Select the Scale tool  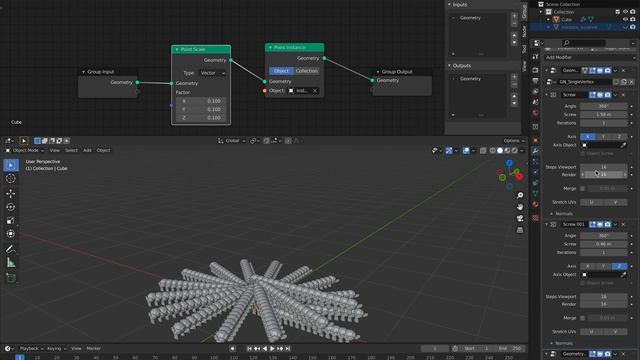click(11, 221)
